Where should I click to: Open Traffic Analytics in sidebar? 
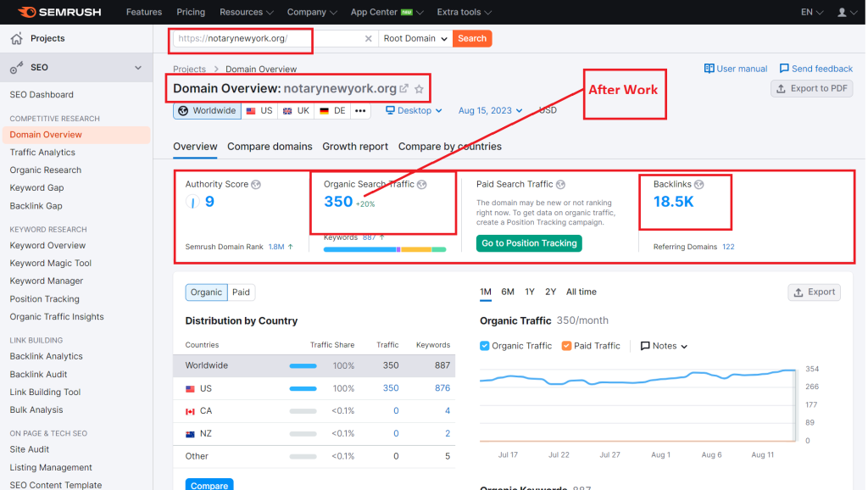point(42,153)
